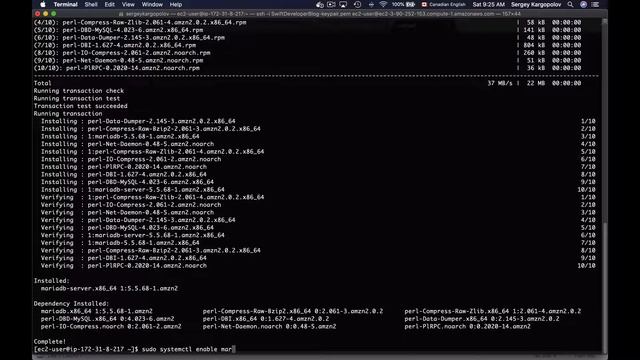Open the Sergey Kargopolov user menu
Image resolution: width=640 pixels, height=360 pixels.
[536, 4]
